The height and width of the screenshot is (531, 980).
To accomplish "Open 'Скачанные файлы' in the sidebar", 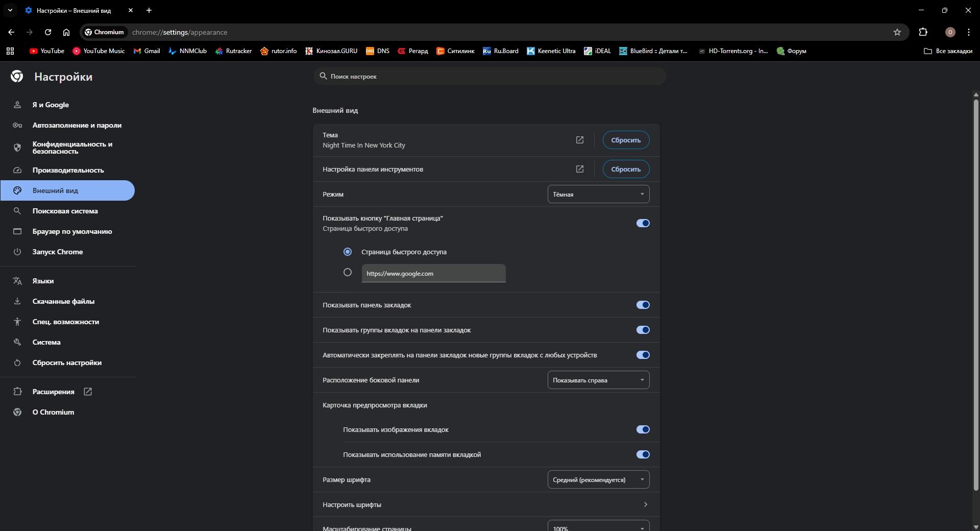I will point(63,301).
